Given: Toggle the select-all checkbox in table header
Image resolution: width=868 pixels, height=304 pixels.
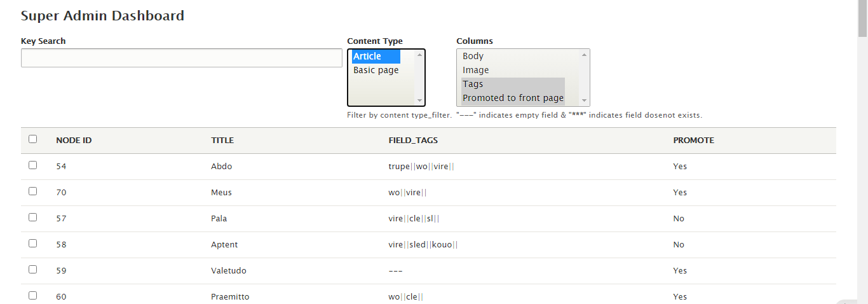Looking at the screenshot, I should click(33, 139).
